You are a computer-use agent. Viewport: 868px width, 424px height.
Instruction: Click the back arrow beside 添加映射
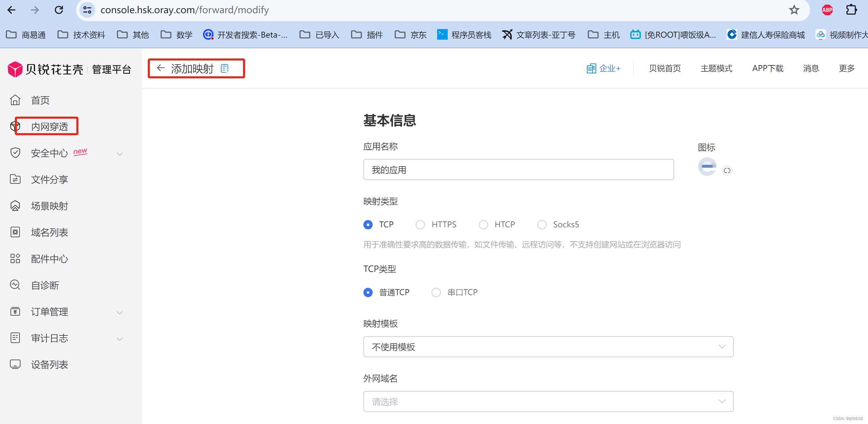[161, 68]
